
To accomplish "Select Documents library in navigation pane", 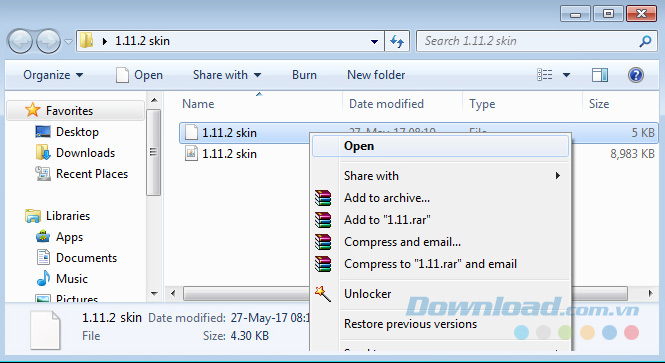I will [x=86, y=258].
